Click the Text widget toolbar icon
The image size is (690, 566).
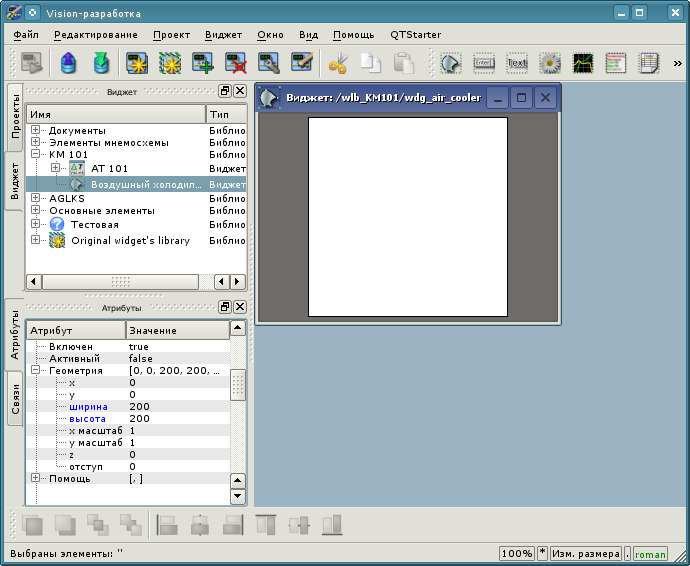517,64
